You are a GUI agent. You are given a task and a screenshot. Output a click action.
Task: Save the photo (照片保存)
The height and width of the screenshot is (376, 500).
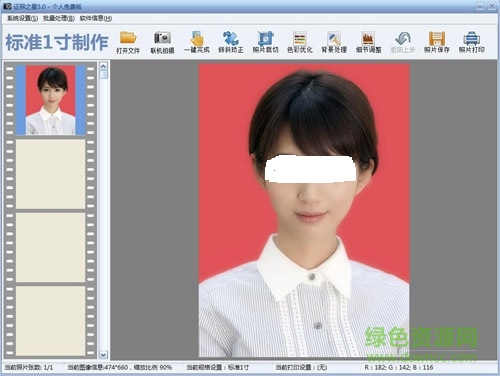coord(437,42)
